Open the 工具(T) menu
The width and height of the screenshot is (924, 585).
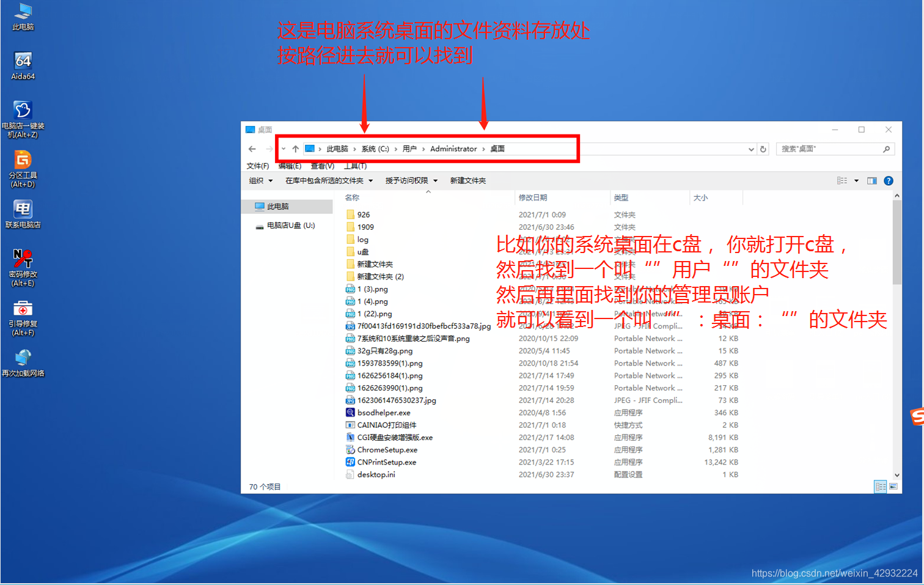(x=355, y=166)
